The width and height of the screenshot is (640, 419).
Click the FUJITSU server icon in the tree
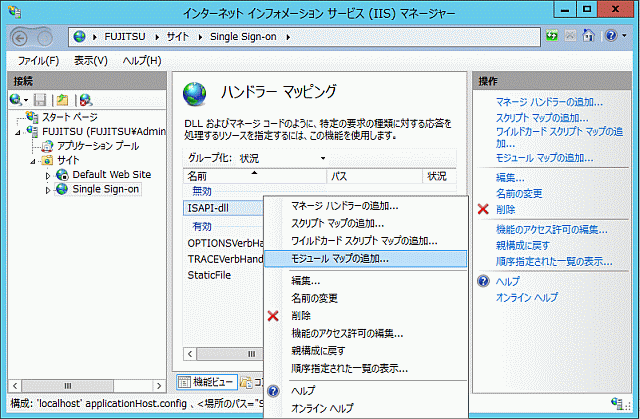click(32, 131)
